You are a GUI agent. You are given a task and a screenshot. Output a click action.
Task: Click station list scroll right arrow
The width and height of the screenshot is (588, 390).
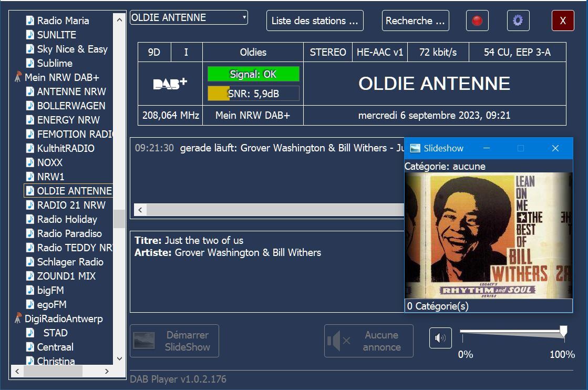(107, 371)
